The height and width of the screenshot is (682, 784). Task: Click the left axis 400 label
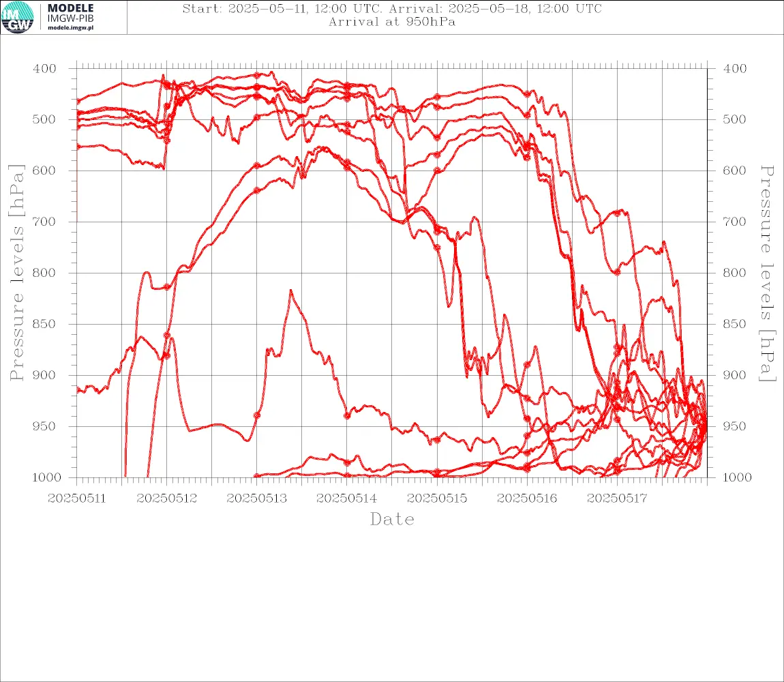pyautogui.click(x=44, y=69)
